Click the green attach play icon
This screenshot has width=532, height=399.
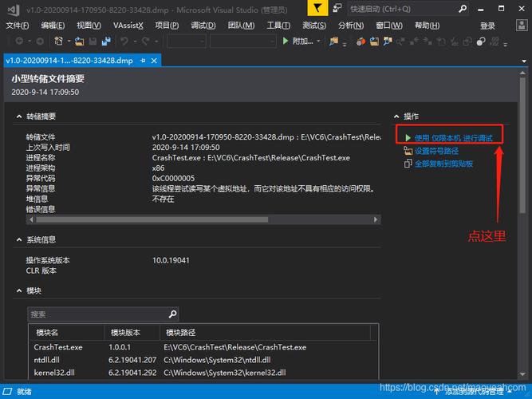286,41
